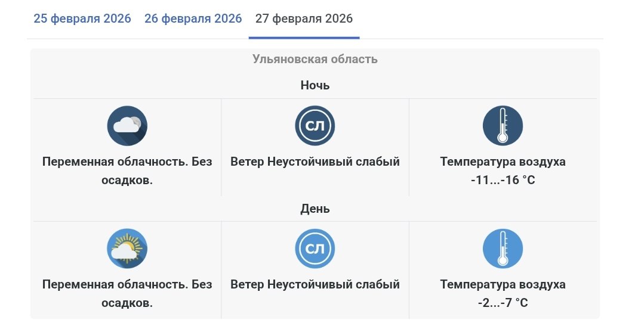Click night Ветер Неустойчивый слабый text
This screenshot has height=329, width=644.
point(315,162)
